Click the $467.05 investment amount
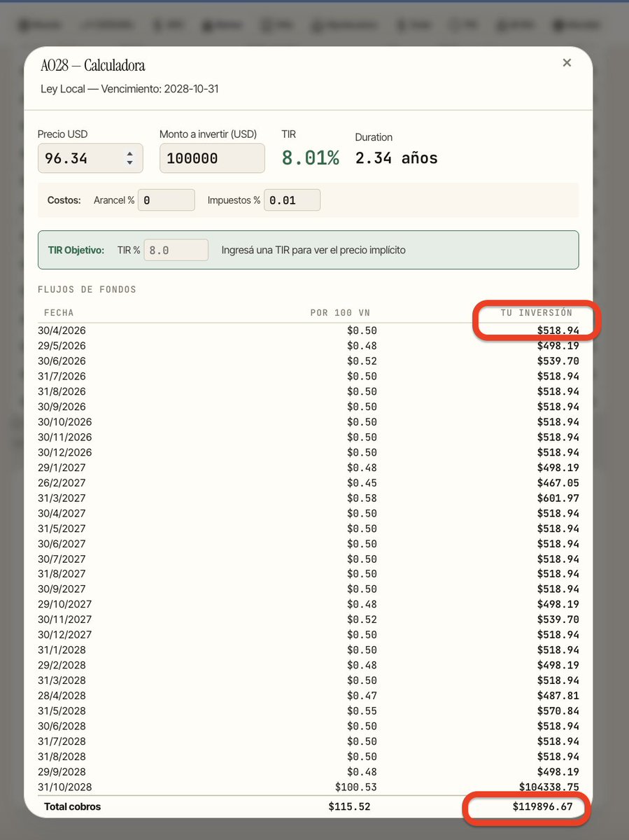 point(558,483)
